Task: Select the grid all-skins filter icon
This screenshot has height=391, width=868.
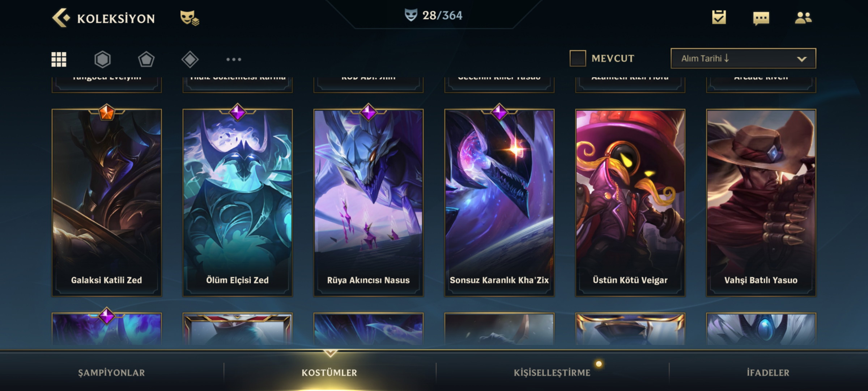Action: (x=59, y=59)
